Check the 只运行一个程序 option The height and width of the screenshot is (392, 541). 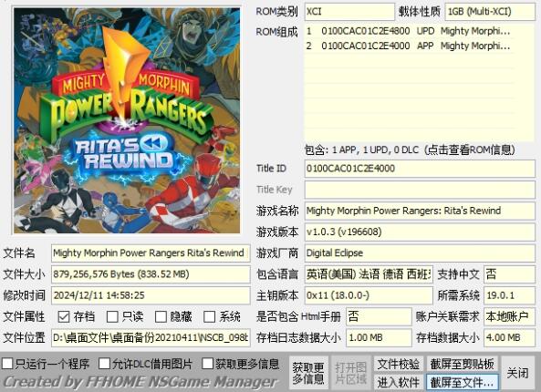[7, 364]
